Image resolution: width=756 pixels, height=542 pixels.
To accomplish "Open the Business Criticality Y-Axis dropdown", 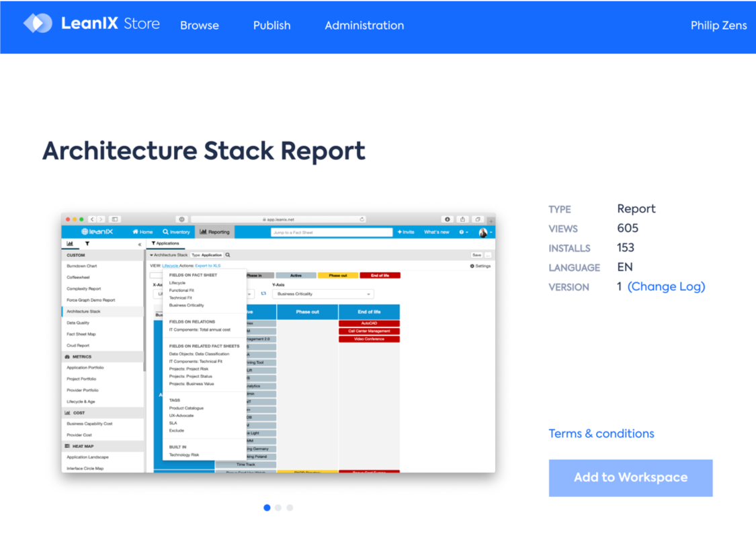I will coord(323,294).
